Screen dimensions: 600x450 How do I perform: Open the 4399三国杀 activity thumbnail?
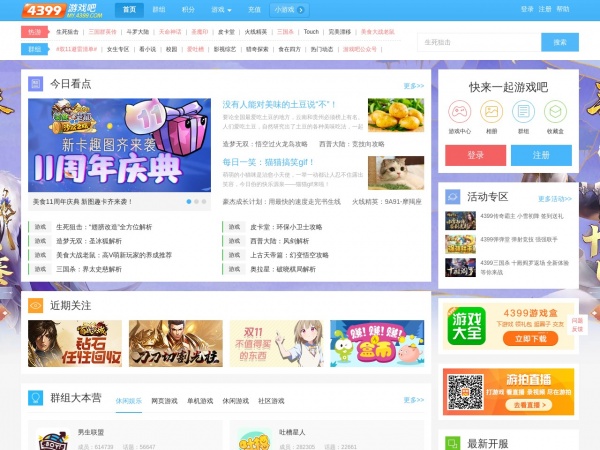click(460, 267)
